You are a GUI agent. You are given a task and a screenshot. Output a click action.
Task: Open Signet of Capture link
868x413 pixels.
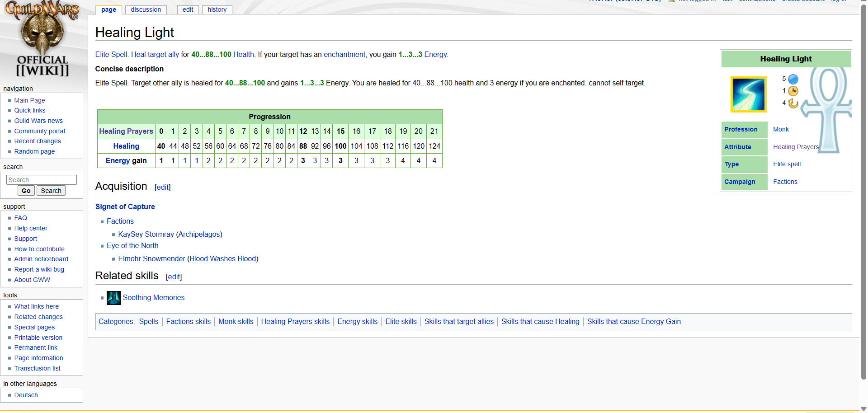click(125, 206)
